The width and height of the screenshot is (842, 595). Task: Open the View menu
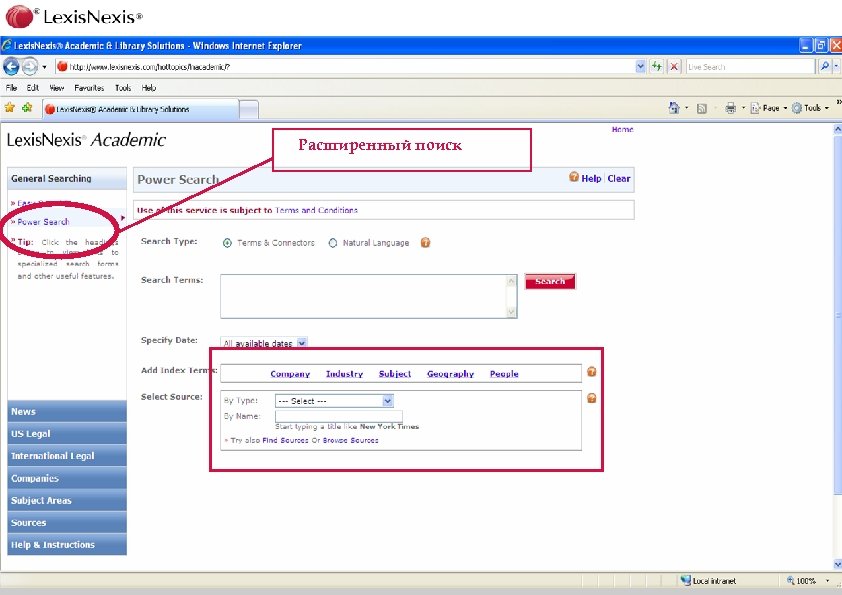[56, 88]
